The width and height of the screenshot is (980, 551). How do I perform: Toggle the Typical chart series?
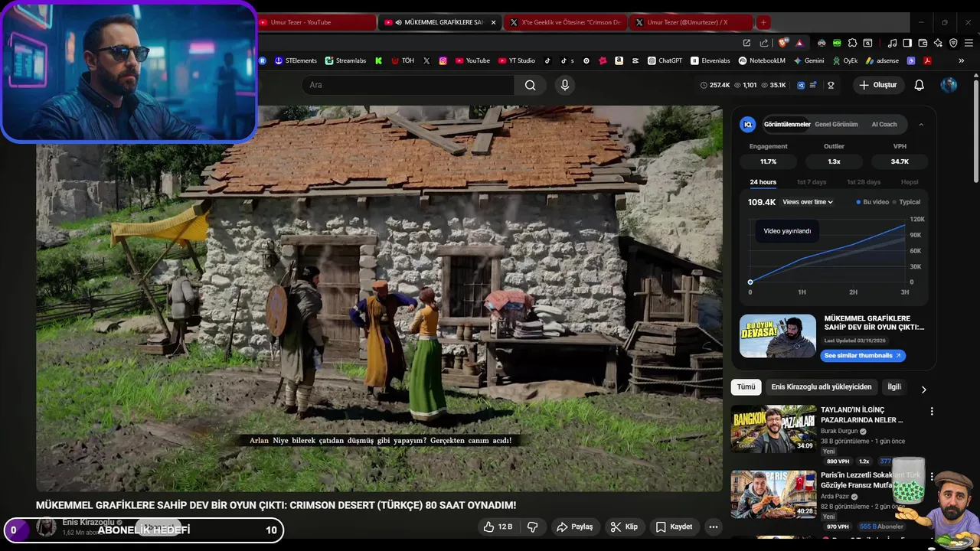(x=907, y=202)
